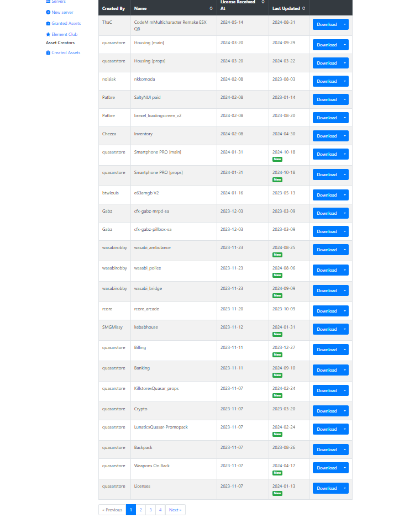Sort by Last Updated column arrows

coord(303,9)
